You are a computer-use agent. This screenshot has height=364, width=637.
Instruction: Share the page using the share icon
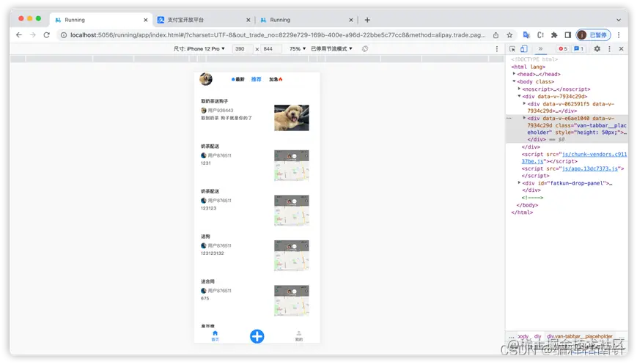(x=496, y=35)
